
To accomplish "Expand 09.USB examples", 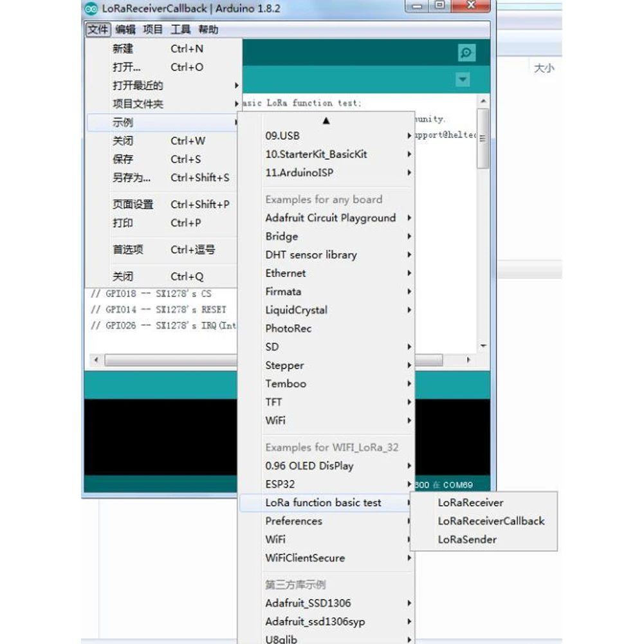I will pyautogui.click(x=327, y=136).
